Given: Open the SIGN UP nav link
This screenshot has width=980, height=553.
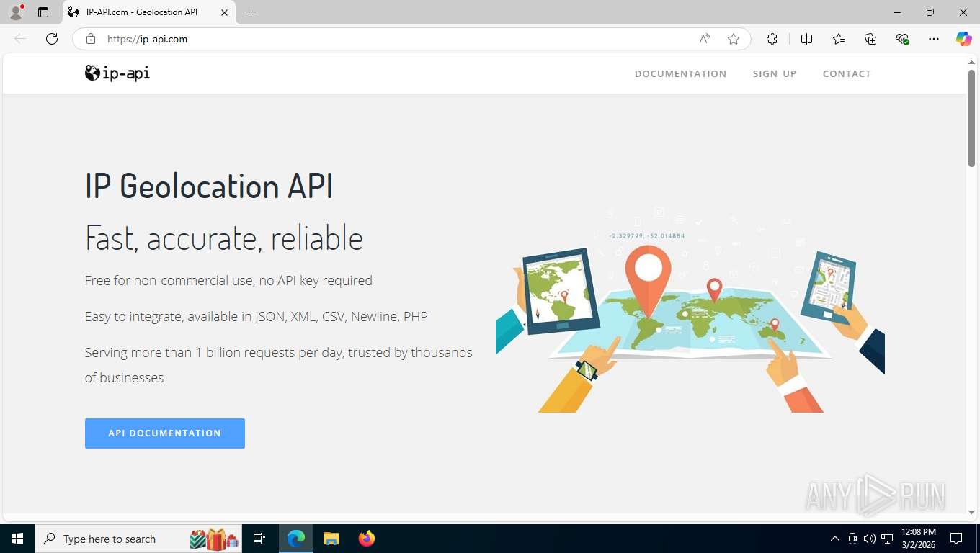Looking at the screenshot, I should click(775, 73).
